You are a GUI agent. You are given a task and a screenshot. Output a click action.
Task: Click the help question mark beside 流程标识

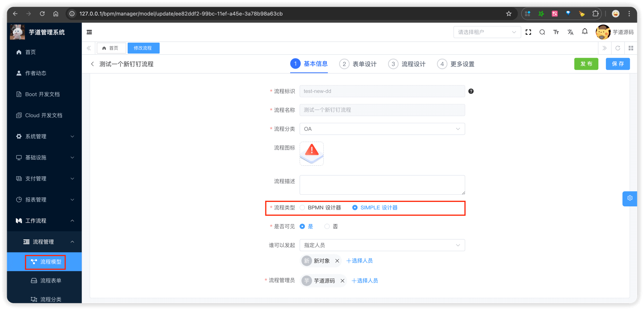point(471,91)
